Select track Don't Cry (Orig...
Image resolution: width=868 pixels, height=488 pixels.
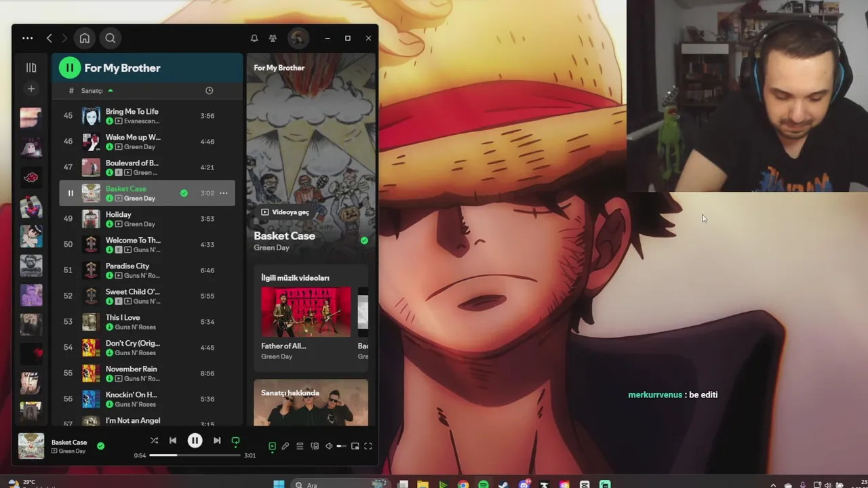(x=147, y=348)
